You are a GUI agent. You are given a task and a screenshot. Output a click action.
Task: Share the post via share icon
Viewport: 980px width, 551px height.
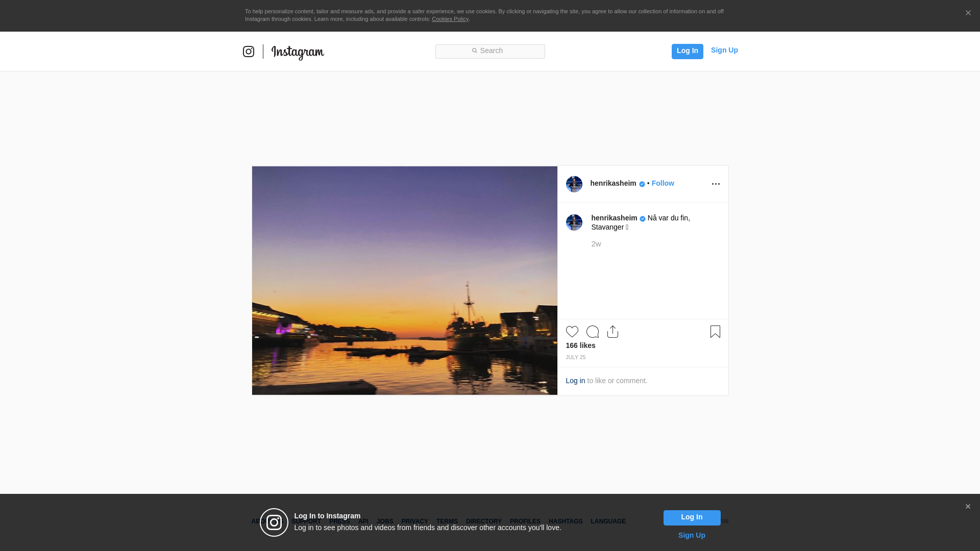tap(612, 332)
